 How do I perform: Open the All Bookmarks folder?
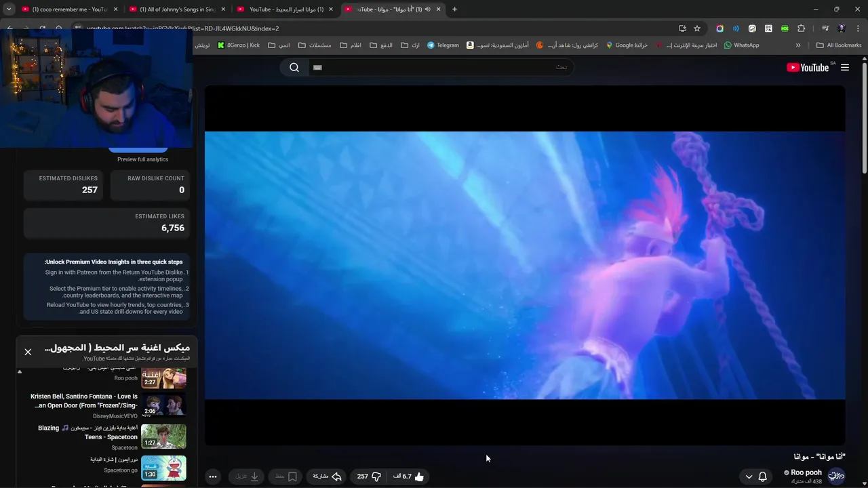pos(839,45)
